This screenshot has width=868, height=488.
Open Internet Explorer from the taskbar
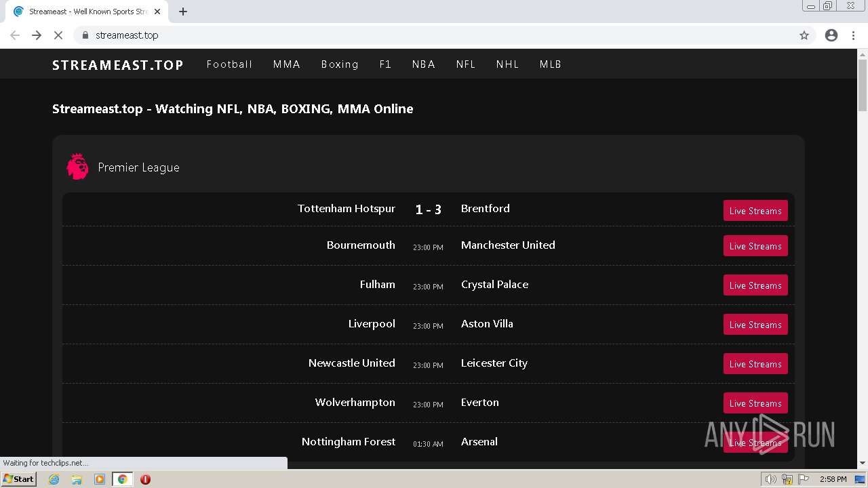pyautogui.click(x=54, y=479)
